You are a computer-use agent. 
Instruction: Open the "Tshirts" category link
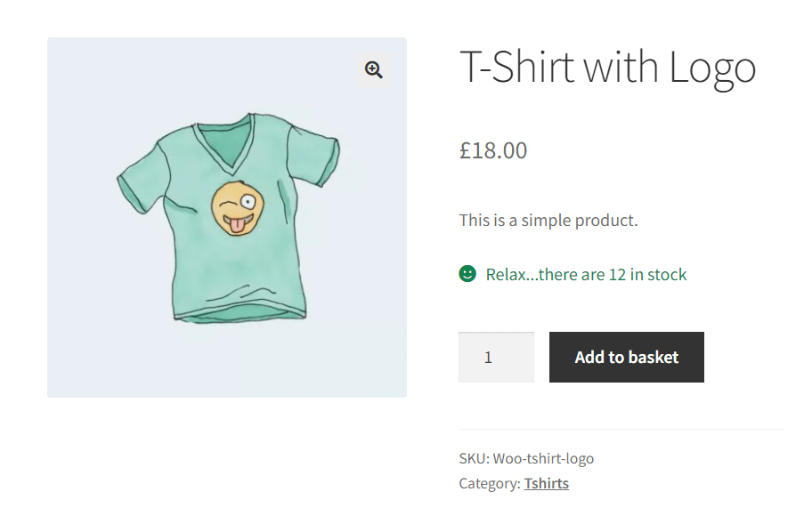546,483
